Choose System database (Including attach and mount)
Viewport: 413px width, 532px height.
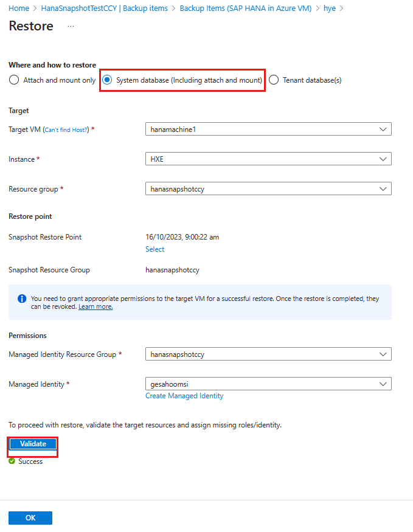click(107, 80)
